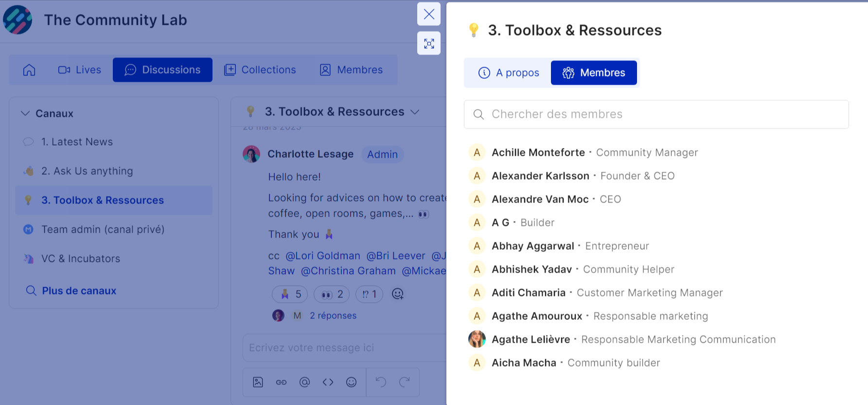The height and width of the screenshot is (405, 868).
Task: Toggle the praying hands reaction with 5
Action: [x=290, y=294]
